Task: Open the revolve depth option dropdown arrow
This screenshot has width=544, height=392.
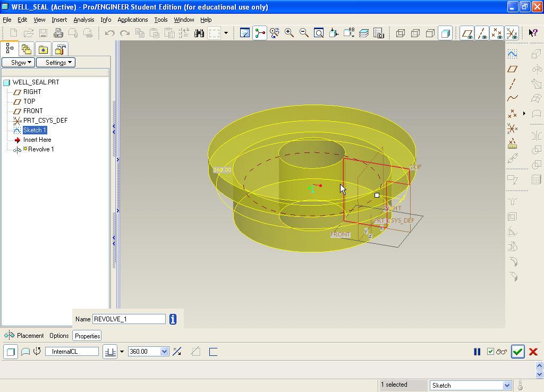Action: (122, 352)
